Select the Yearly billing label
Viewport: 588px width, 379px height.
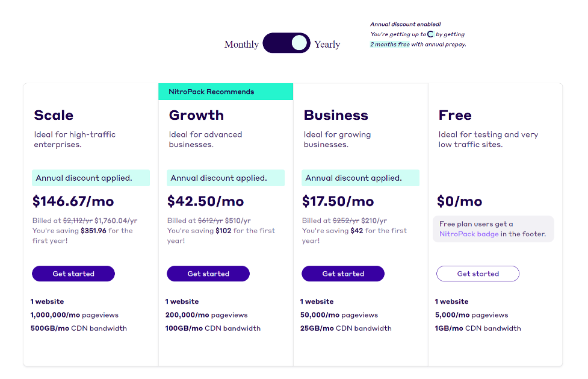point(327,45)
